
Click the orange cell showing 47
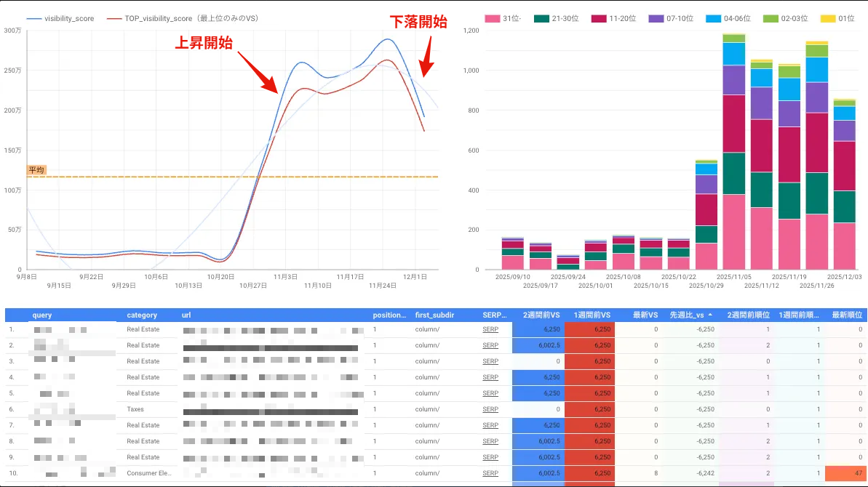click(846, 473)
